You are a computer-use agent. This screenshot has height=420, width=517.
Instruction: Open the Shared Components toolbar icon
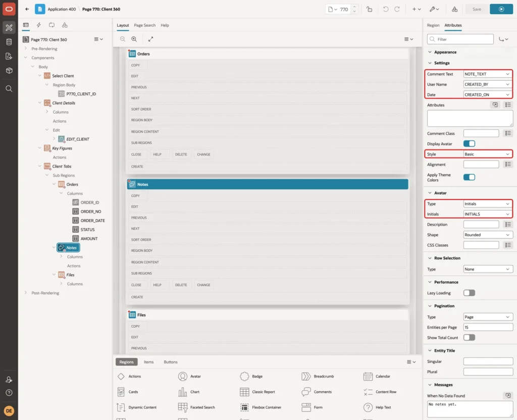[455, 9]
